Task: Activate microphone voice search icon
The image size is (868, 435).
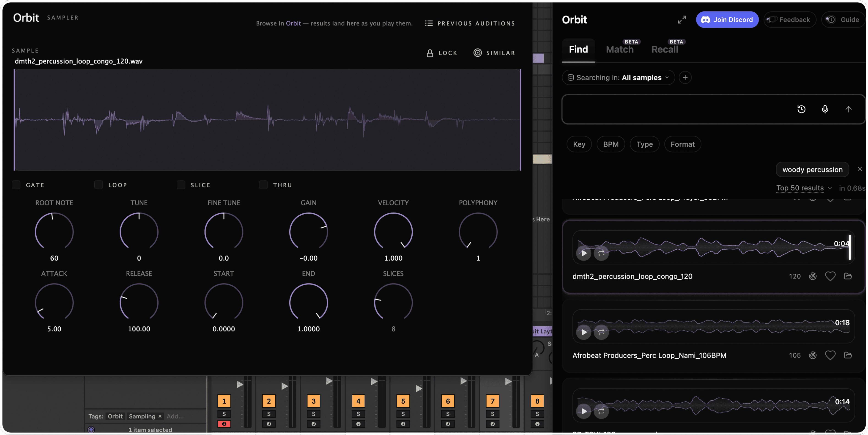Action: pos(824,109)
